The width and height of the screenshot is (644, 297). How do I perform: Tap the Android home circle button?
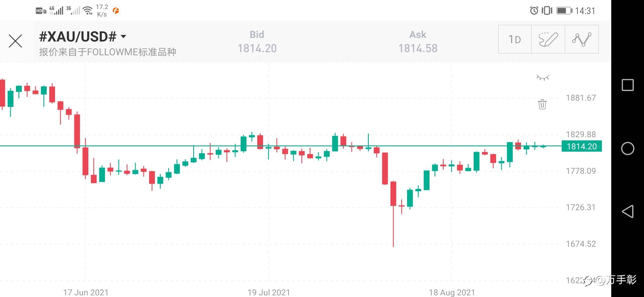[x=627, y=148]
